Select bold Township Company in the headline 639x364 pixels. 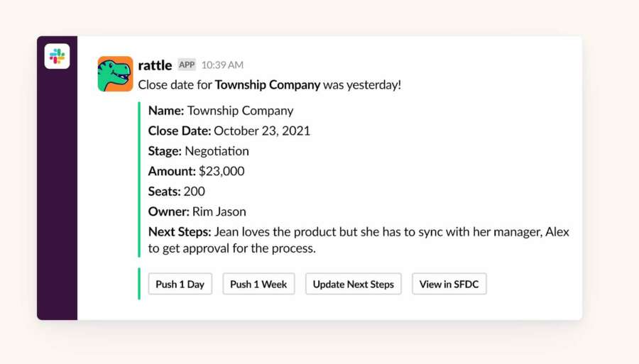coord(268,85)
